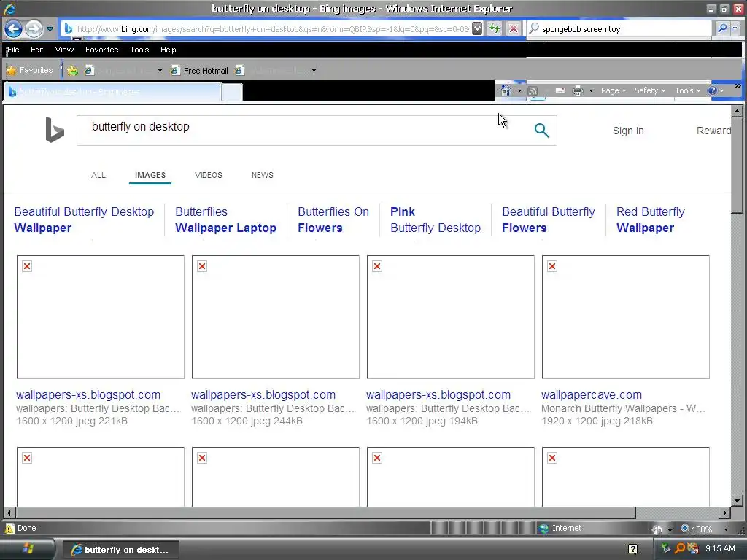Open the Edit menu

point(36,50)
